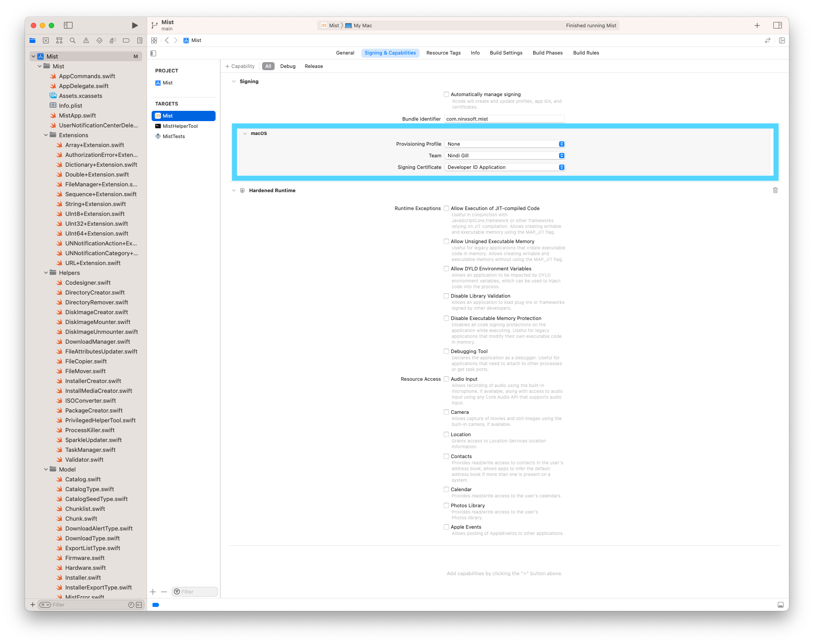Edit the Bundle Identifier field

pyautogui.click(x=505, y=119)
